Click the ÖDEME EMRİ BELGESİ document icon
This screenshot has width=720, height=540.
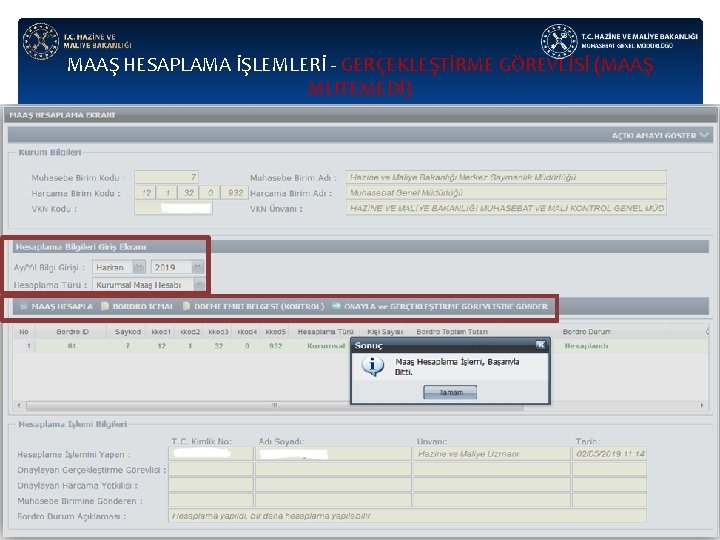pos(186,306)
